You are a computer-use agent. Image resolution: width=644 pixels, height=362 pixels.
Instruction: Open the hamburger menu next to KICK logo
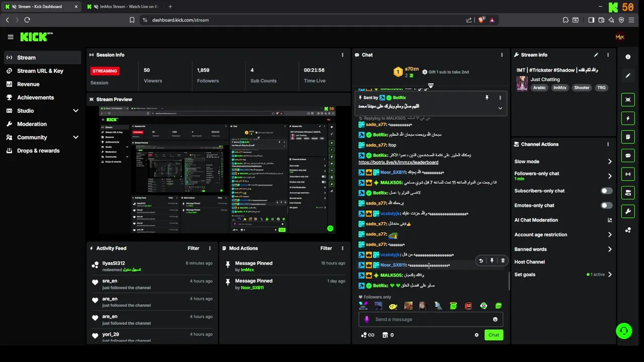point(11,37)
